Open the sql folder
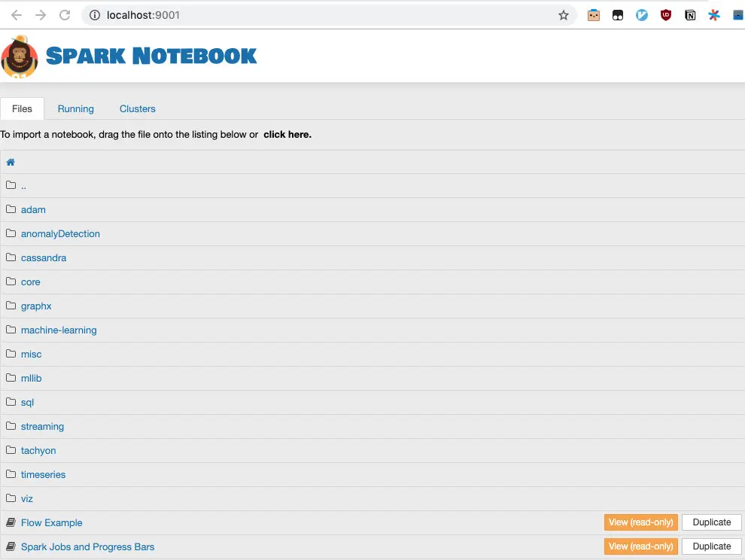 [28, 403]
